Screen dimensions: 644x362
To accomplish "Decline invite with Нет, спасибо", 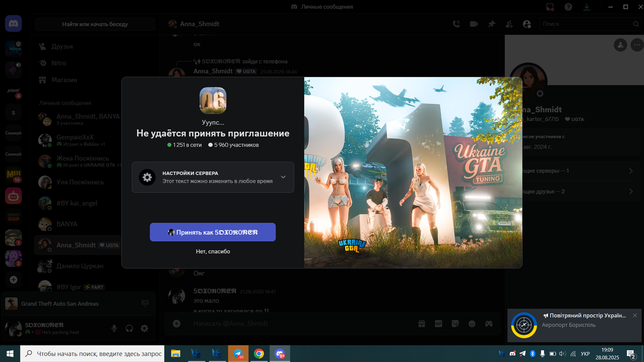I will click(x=213, y=251).
